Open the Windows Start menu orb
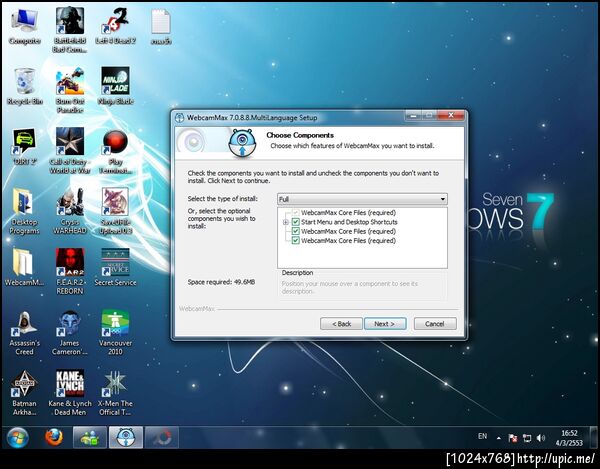Image resolution: width=600 pixels, height=469 pixels. coord(18,438)
